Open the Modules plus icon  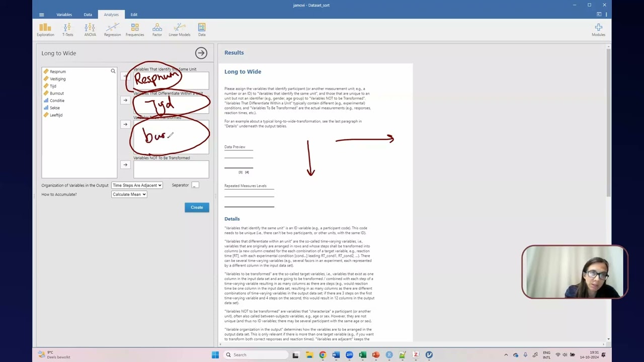[x=598, y=30]
